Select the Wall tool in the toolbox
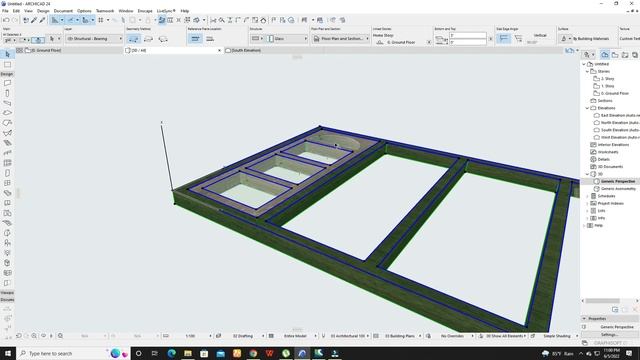Image resolution: width=640 pixels, height=360 pixels. coord(7,83)
